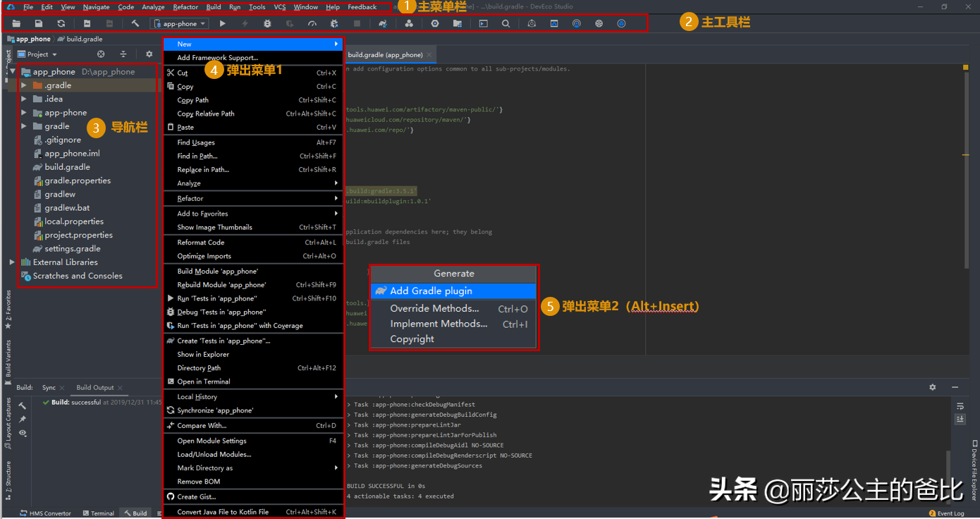Select Add Gradle plugin in Generate popup
Image resolution: width=980 pixels, height=519 pixels.
pos(453,291)
